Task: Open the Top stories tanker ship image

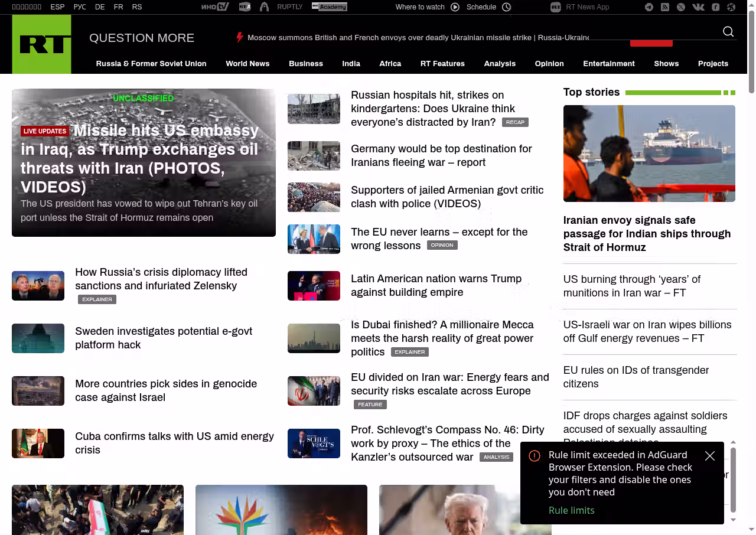Action: (x=649, y=154)
